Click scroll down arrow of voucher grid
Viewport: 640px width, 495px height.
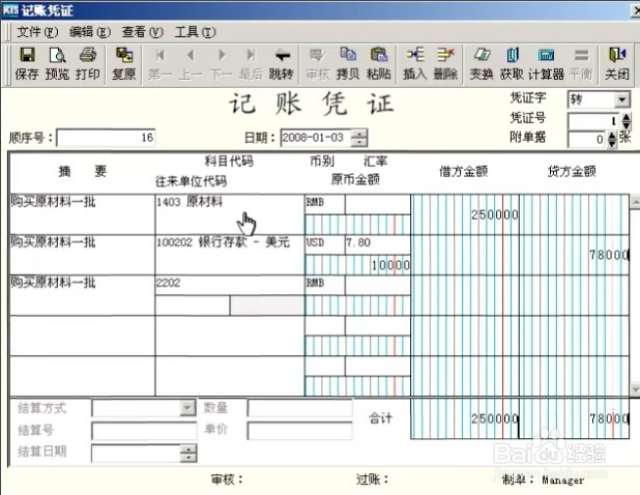(x=635, y=389)
